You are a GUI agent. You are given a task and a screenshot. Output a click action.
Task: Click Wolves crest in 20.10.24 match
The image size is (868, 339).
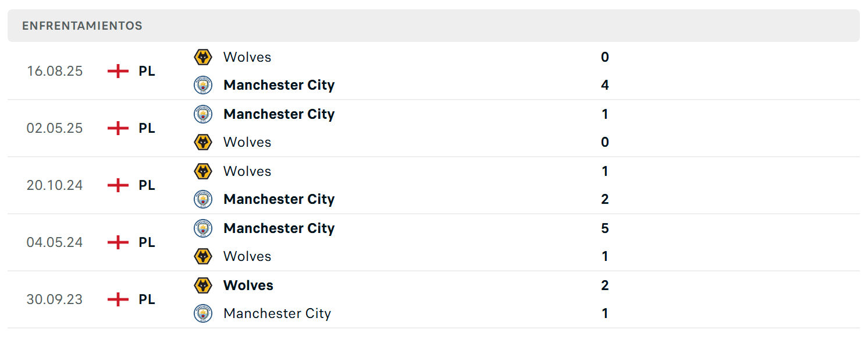point(202,171)
